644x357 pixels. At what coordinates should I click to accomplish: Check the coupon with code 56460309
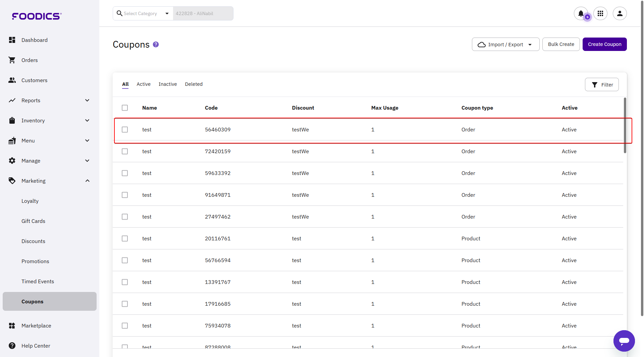pos(125,129)
